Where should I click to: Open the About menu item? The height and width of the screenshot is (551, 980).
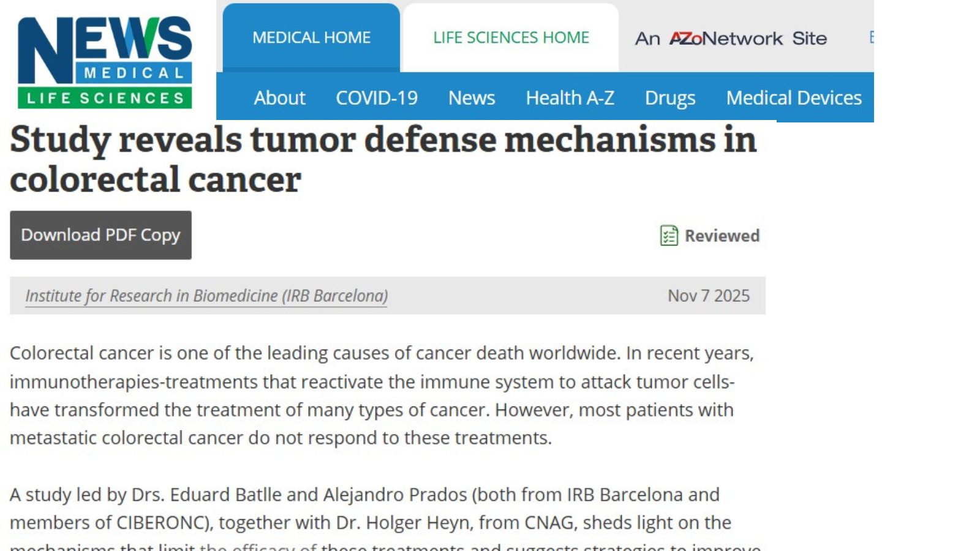(x=279, y=98)
